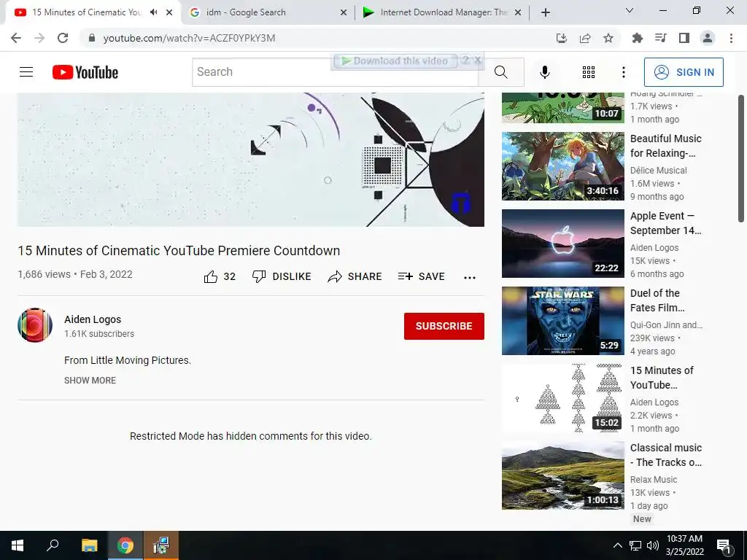The image size is (747, 560).
Task: Open Chrome three-dot customize menu
Action: (731, 38)
